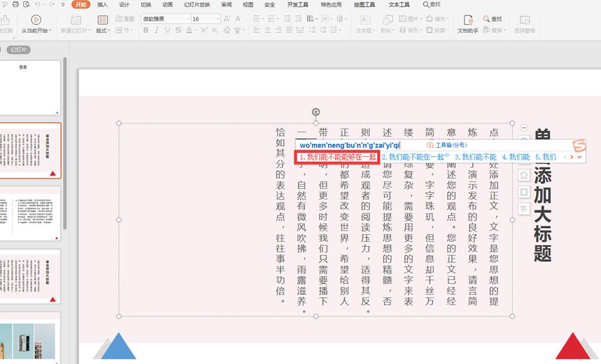Viewport: 601px width, 364px height.
Task: Click the 文本框 text box icon
Action: point(365,20)
